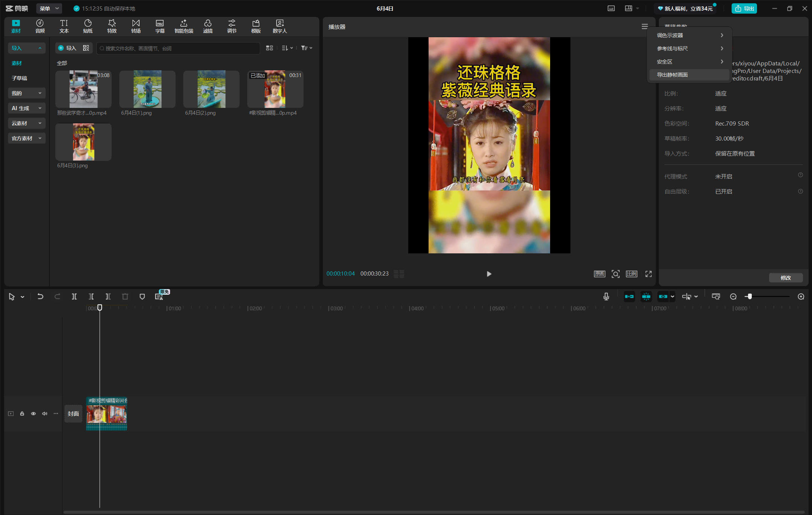This screenshot has width=812, height=515.
Task: Click the 修改 modify button
Action: [x=786, y=278]
